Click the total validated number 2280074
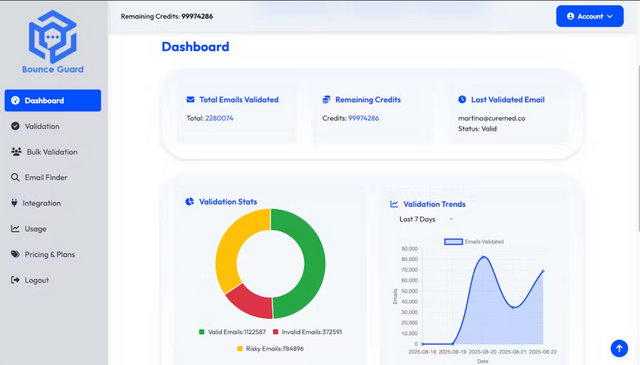640x365 pixels. click(219, 118)
